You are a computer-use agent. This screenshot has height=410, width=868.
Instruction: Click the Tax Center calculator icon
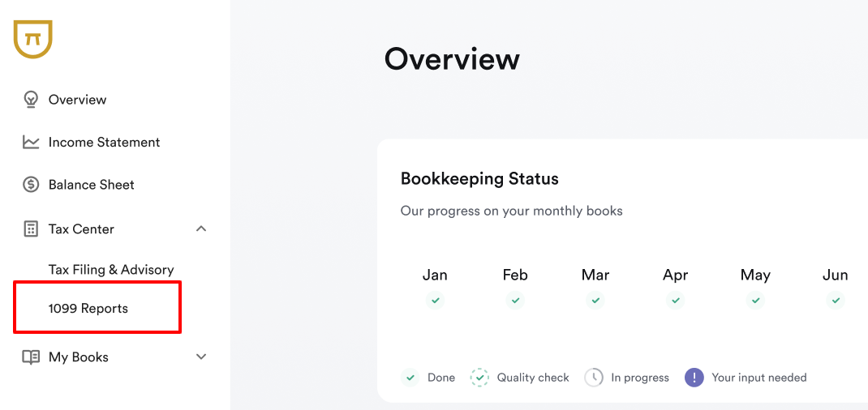[31, 229]
